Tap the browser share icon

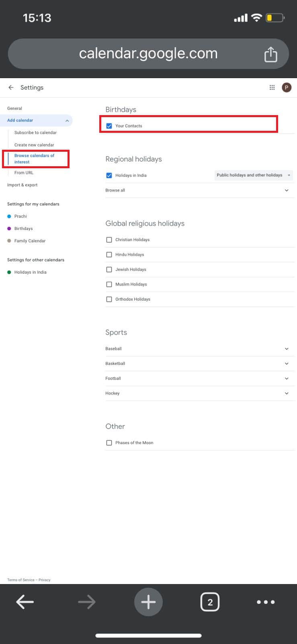[x=270, y=54]
